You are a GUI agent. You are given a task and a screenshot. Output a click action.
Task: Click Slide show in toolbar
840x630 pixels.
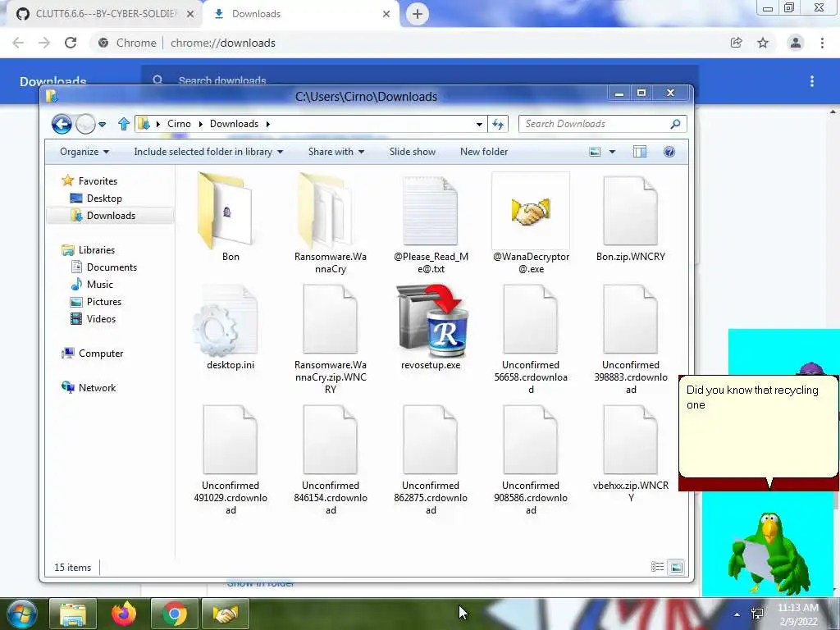(x=413, y=152)
